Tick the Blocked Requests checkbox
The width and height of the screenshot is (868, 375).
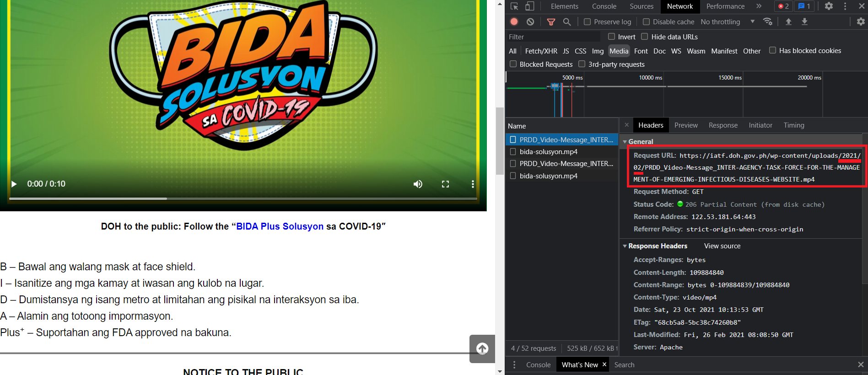pyautogui.click(x=513, y=64)
